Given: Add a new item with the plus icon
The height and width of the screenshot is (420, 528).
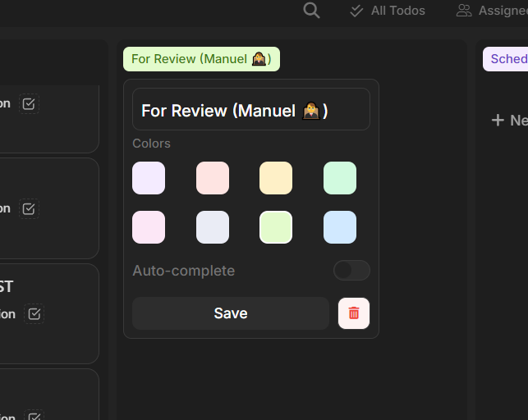Looking at the screenshot, I should click(498, 121).
